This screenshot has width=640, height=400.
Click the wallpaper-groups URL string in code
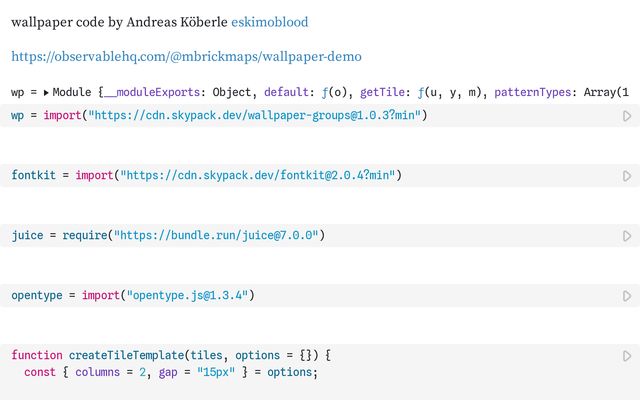coord(257,116)
